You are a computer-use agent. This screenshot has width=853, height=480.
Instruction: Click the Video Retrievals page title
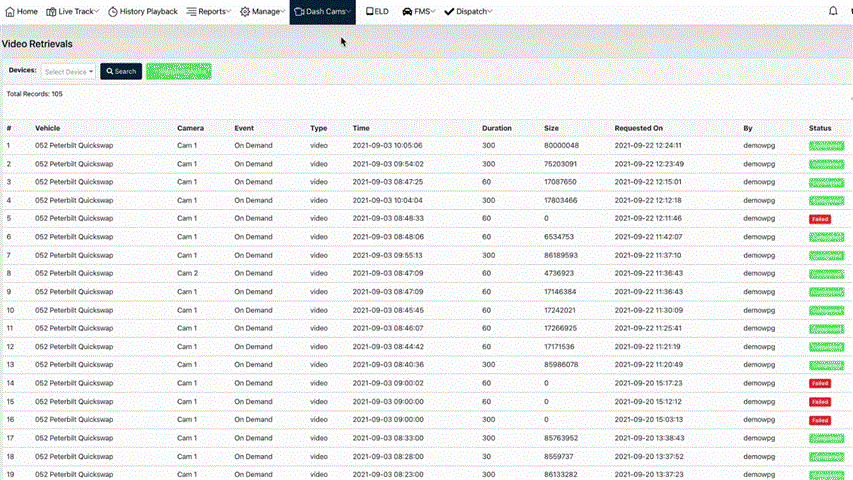37,44
